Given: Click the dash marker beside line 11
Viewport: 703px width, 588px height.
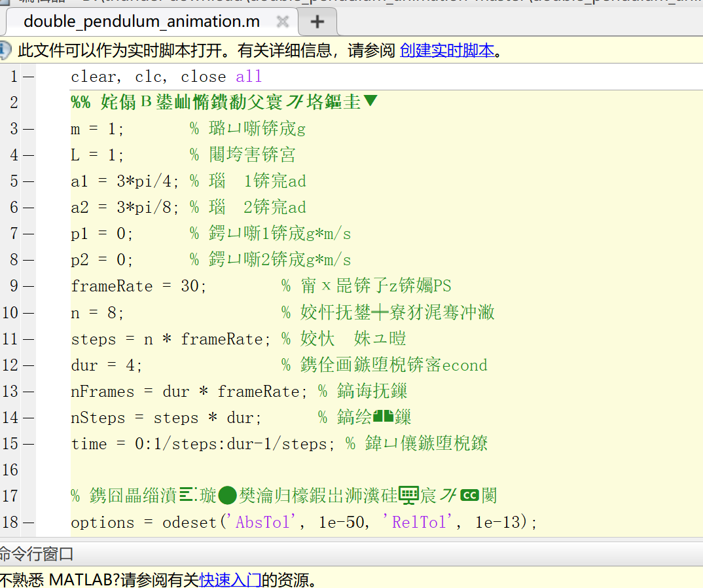Looking at the screenshot, I should pos(29,339).
